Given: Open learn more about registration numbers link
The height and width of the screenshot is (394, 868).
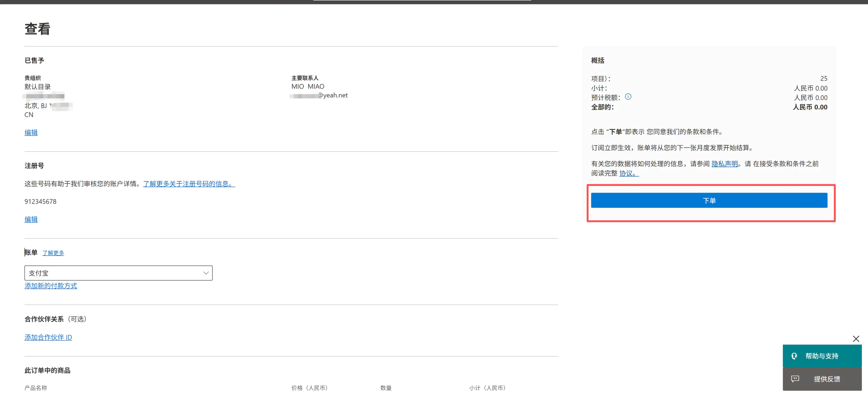Looking at the screenshot, I should click(x=189, y=184).
